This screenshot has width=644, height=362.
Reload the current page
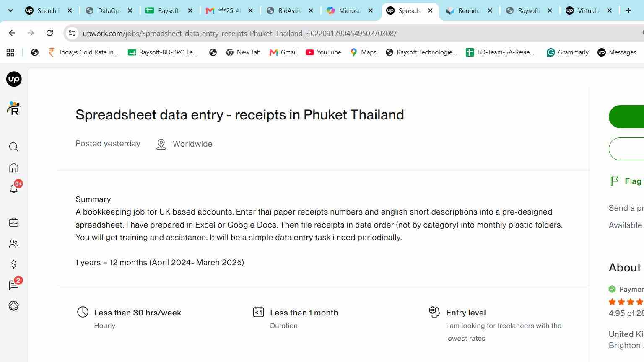tap(49, 33)
